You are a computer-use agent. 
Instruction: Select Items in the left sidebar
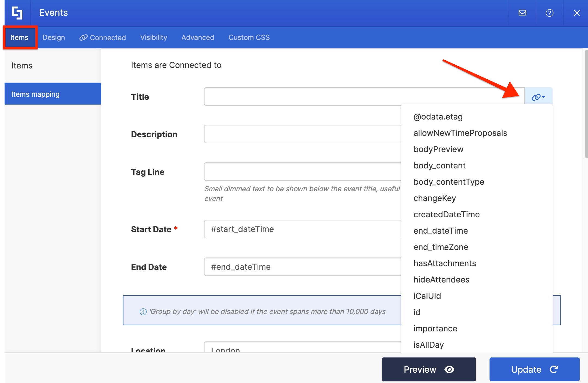point(22,65)
